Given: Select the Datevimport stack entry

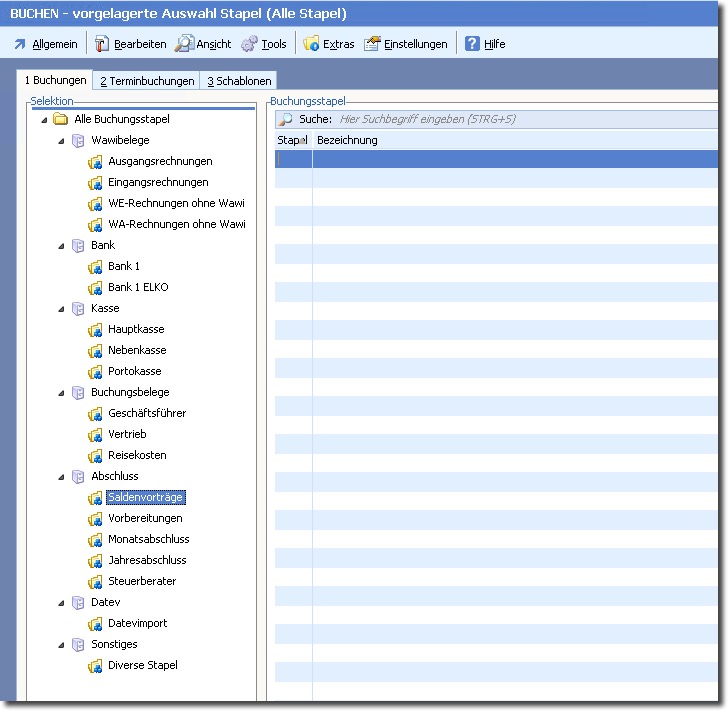Looking at the screenshot, I should coord(137,623).
